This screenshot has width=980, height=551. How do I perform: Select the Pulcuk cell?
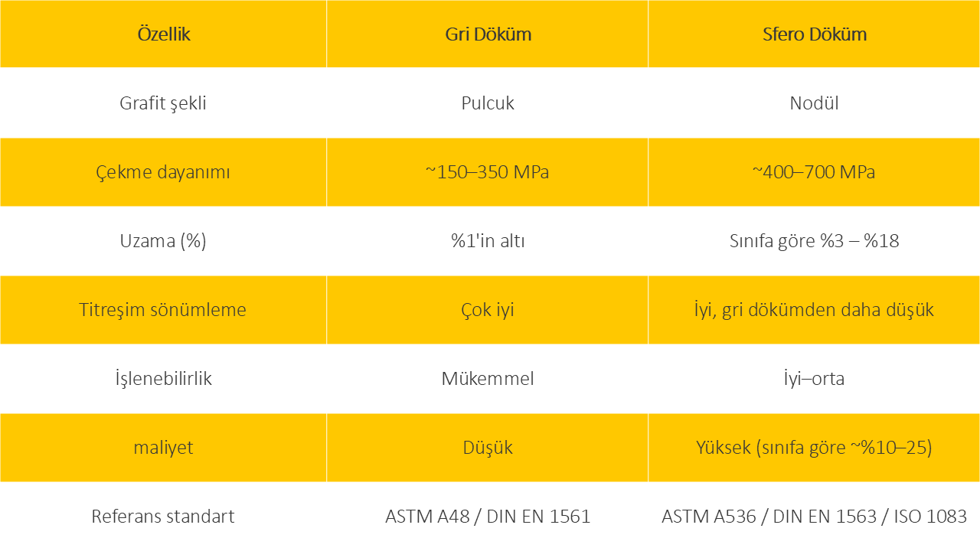click(x=488, y=103)
